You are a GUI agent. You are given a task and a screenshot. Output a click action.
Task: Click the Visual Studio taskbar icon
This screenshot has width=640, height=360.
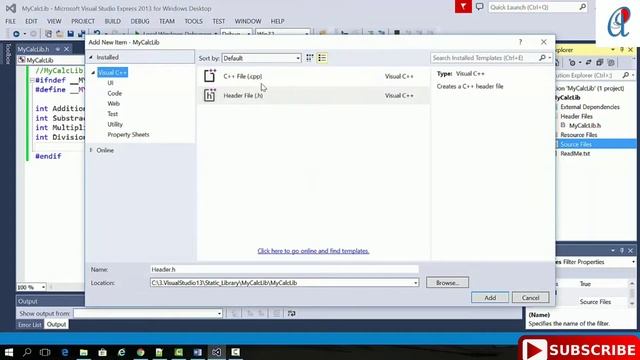coord(216,352)
